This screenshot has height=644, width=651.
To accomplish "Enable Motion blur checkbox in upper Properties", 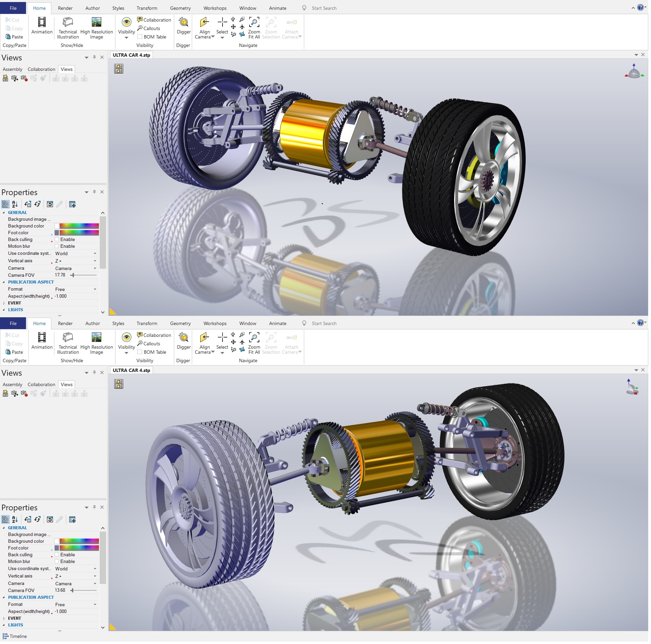I will [x=57, y=247].
